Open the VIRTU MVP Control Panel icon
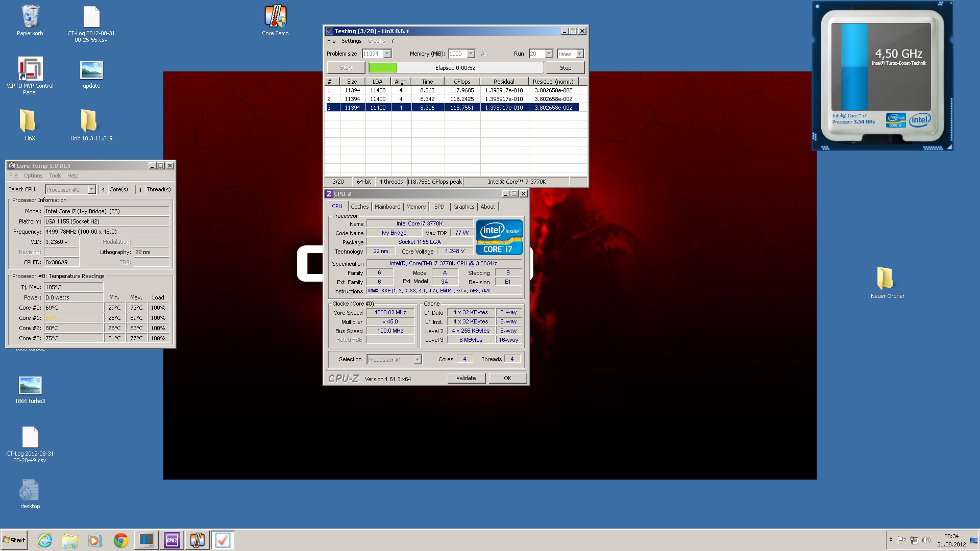This screenshot has height=551, width=980. [x=30, y=69]
